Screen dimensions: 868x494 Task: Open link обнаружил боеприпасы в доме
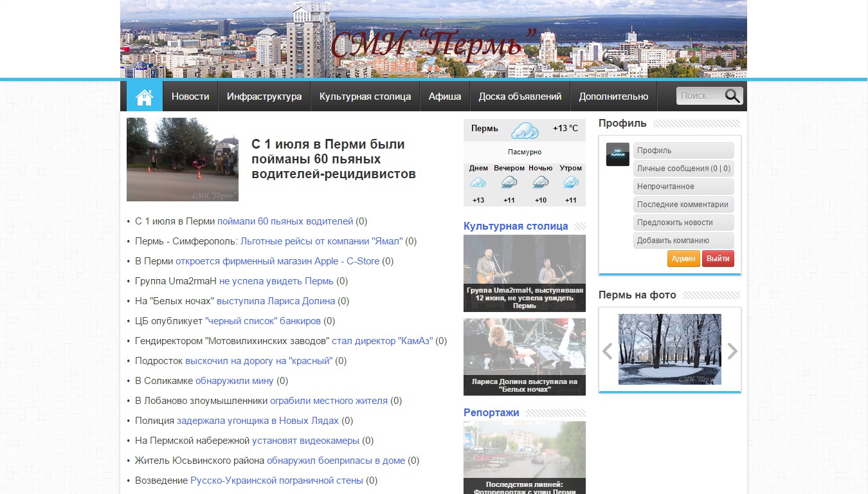pos(336,461)
